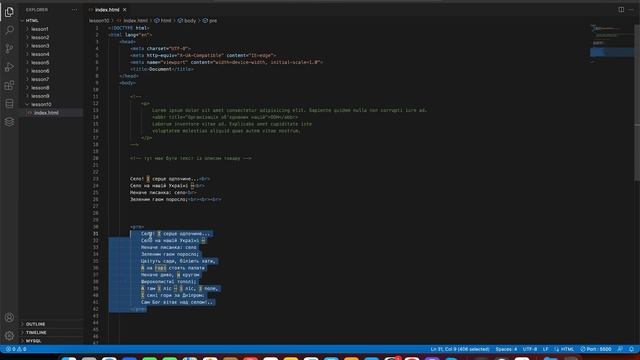Click the Ln 31, Col 9 cursor position

pos(460,349)
